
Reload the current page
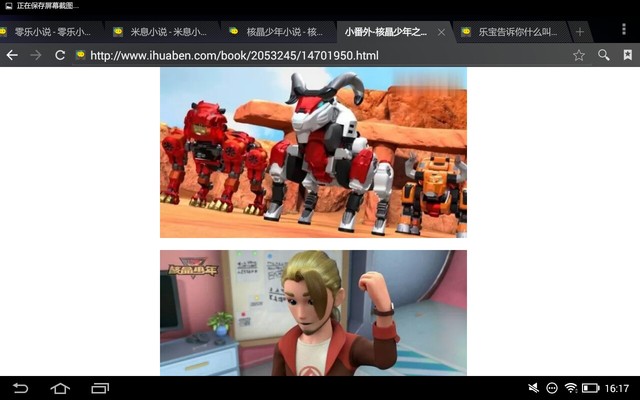coord(60,55)
